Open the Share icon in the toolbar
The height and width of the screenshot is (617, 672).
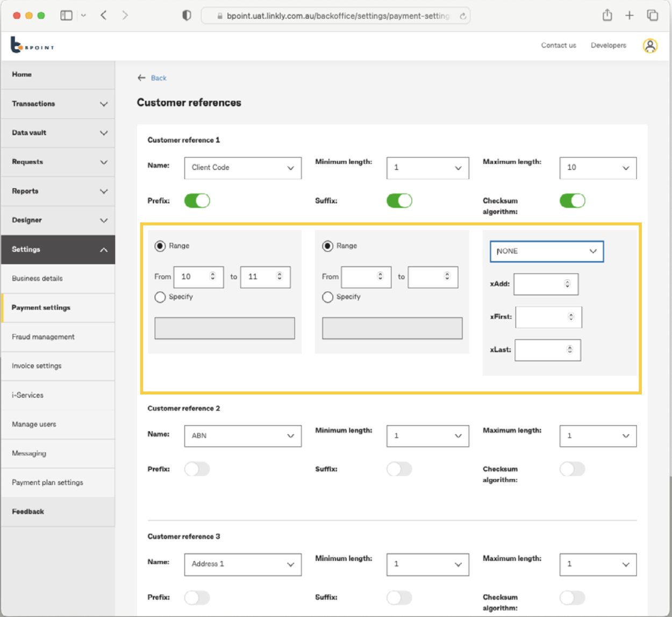pyautogui.click(x=607, y=16)
